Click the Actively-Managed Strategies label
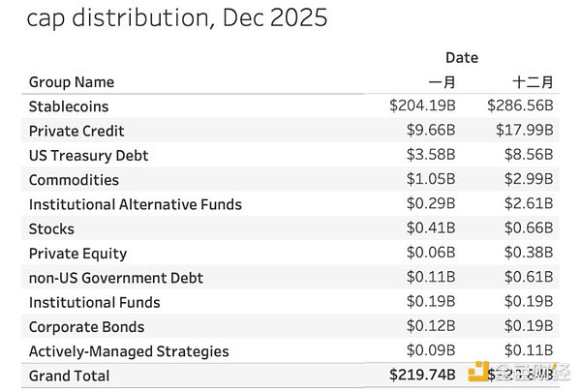The width and height of the screenshot is (581, 392). 129,351
